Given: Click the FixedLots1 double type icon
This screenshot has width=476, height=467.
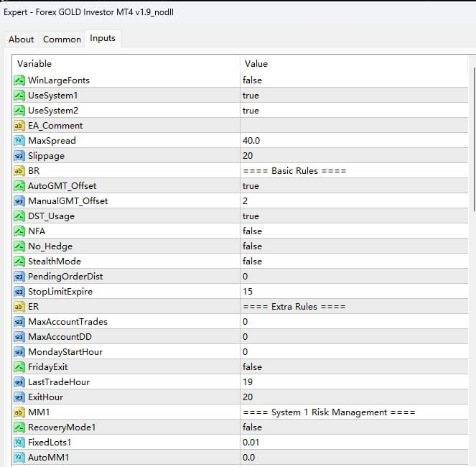Looking at the screenshot, I should (x=19, y=442).
